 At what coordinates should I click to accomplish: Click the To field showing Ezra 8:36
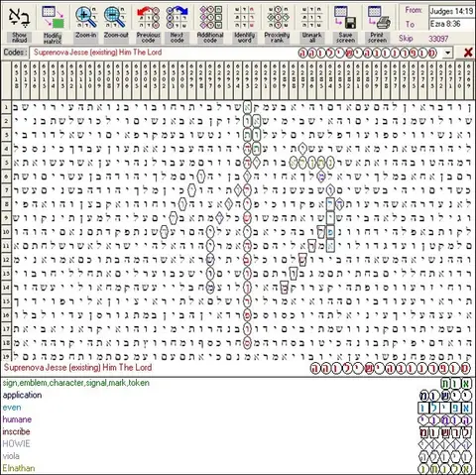coord(451,24)
